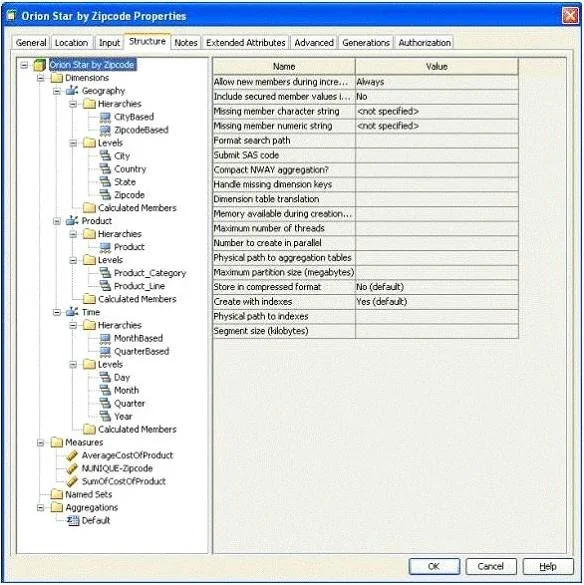This screenshot has height=585, width=584.
Task: Click the Dimensions folder icon
Action: pyautogui.click(x=57, y=78)
